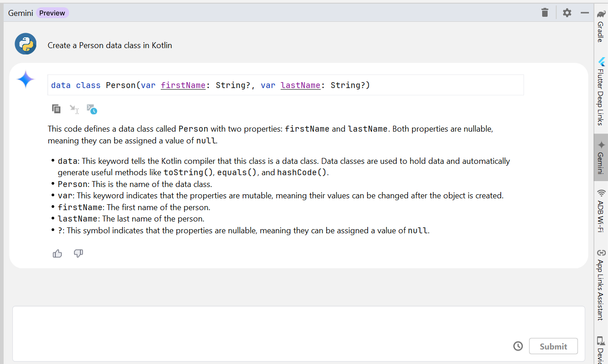Give thumbs-down feedback on the response
This screenshot has width=608, height=364.
click(x=78, y=253)
